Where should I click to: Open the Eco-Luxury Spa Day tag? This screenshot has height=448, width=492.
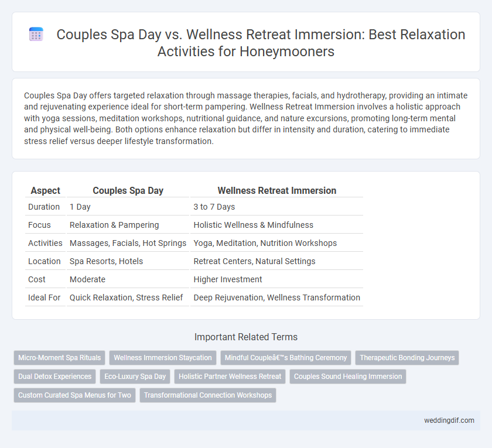(x=135, y=377)
